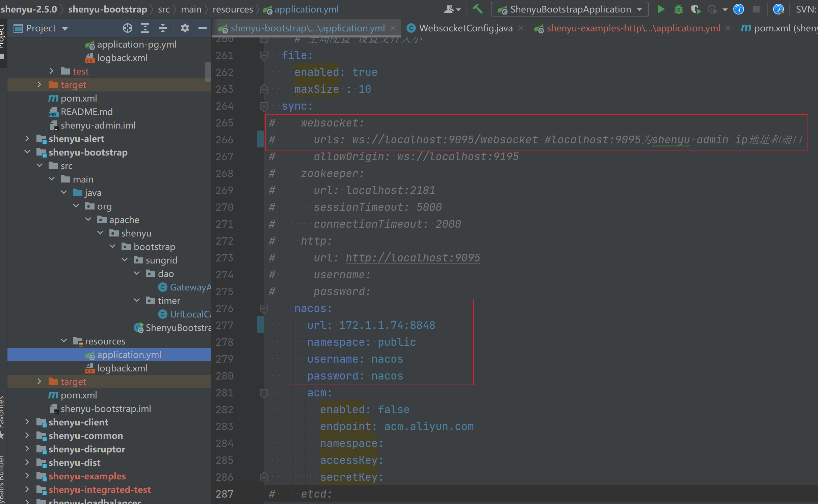This screenshot has width=818, height=504.
Task: Click the Debug bug icon
Action: tap(678, 9)
